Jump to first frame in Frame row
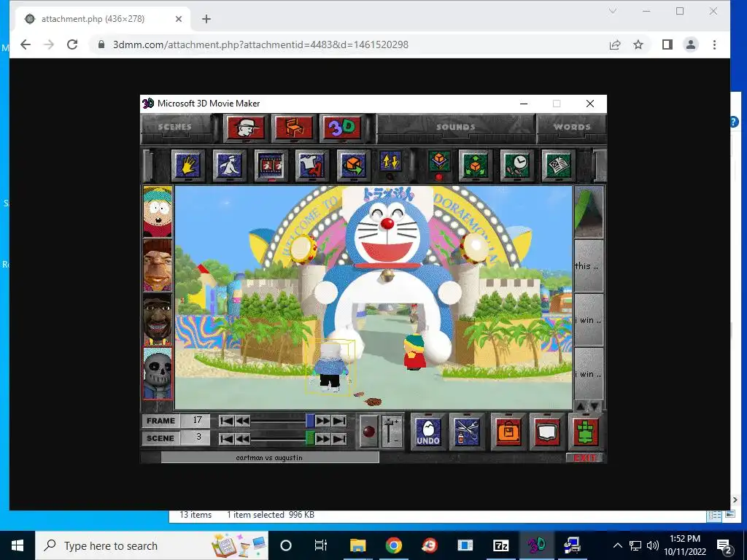The image size is (747, 560). pyautogui.click(x=226, y=421)
